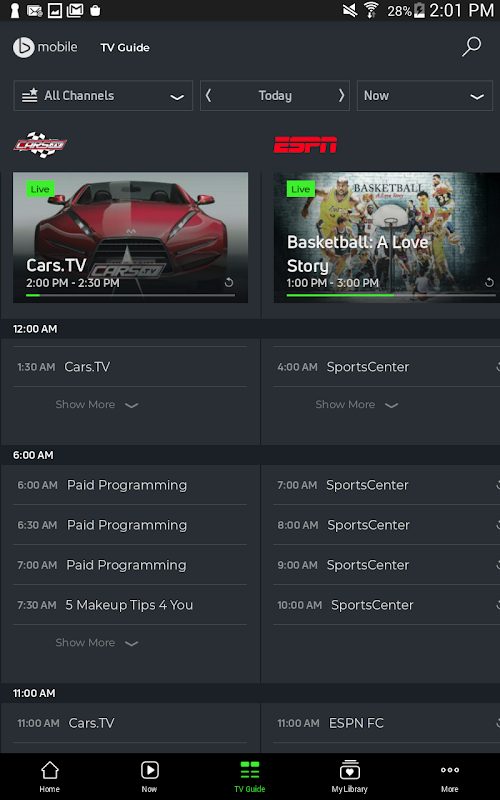Screen dimensions: 500x800
Task: Expand Show More below 5 Makeup Tips
Action: coord(96,643)
